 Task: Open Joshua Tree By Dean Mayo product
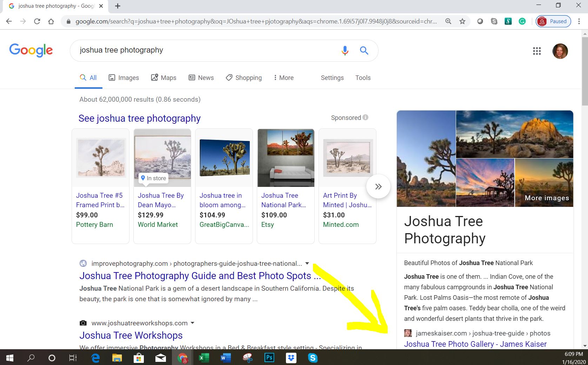(161, 200)
